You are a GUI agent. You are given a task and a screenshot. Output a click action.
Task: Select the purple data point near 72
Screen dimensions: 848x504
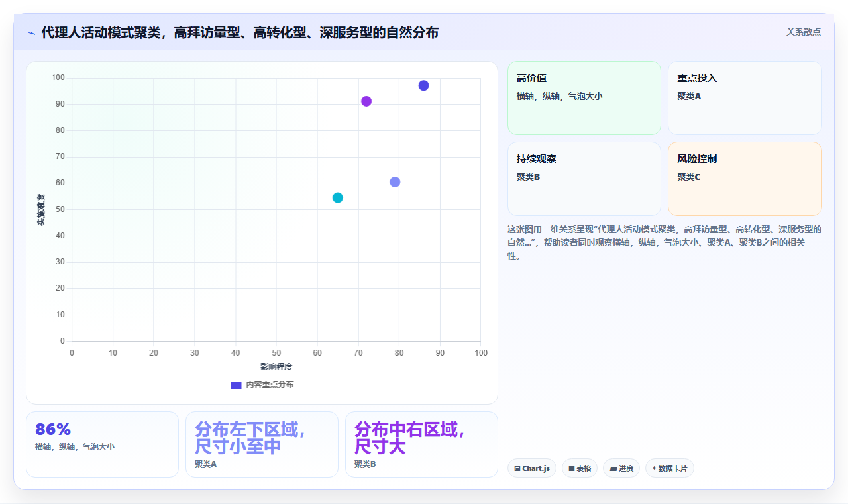pos(366,101)
